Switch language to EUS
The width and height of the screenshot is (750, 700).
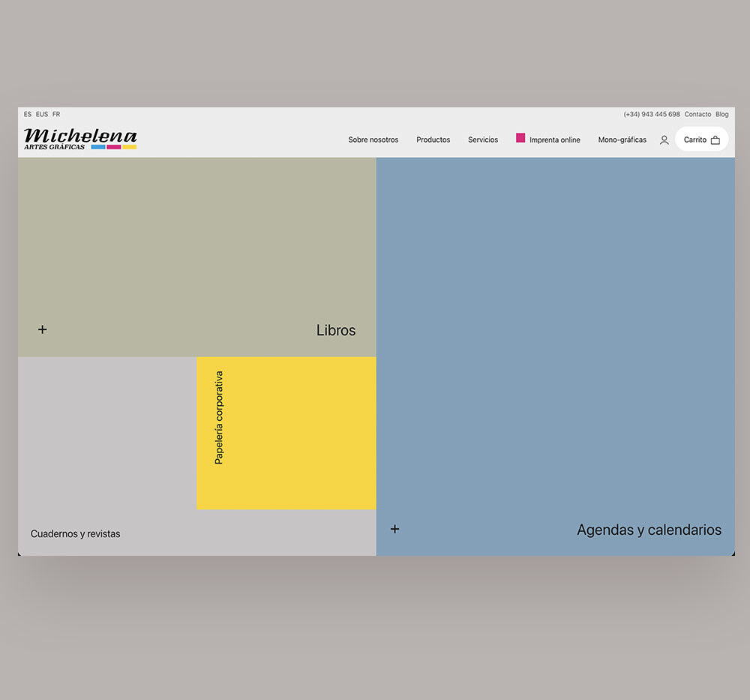click(42, 115)
